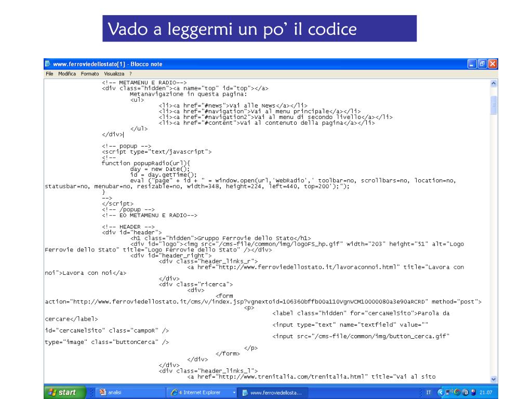Click the Internet Explorer 'e' taskbar icon

(x=174, y=392)
